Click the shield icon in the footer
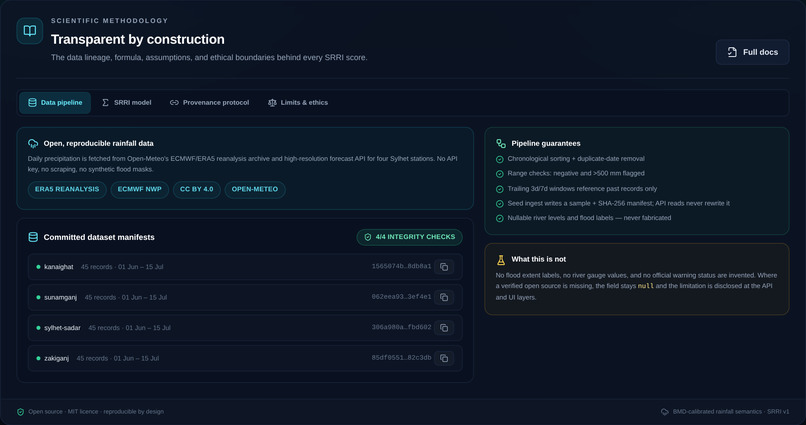Image resolution: width=806 pixels, height=425 pixels. click(21, 412)
